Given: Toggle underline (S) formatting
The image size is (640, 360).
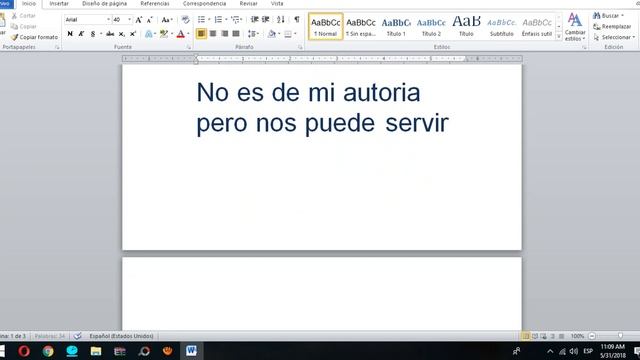Looking at the screenshot, I should pos(93,34).
